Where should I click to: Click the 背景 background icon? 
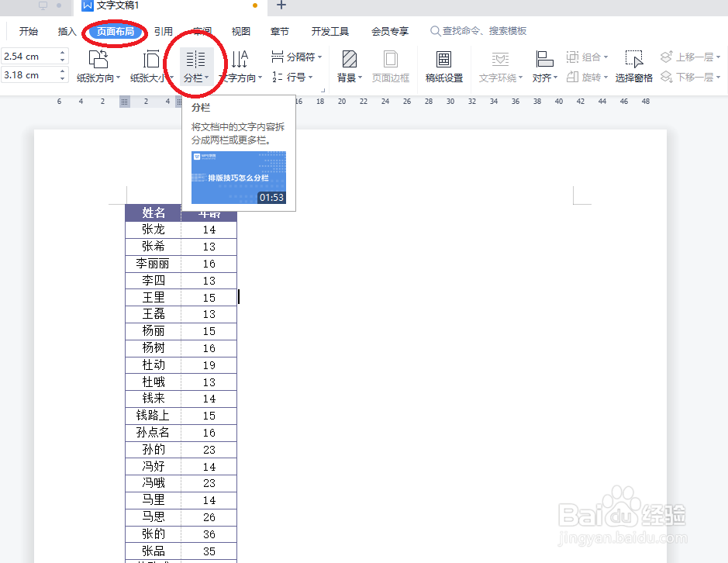pos(349,60)
